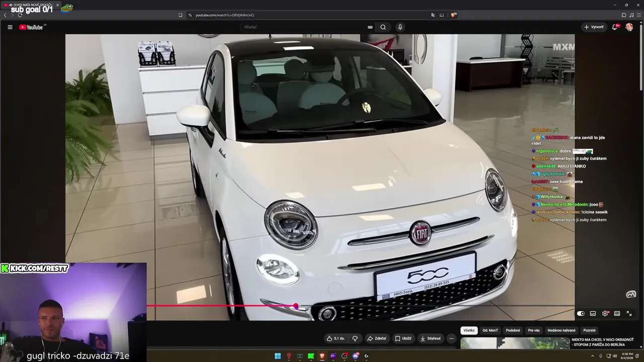Show hidden system tray icons
Screen dimensions: 644x362
[x=593, y=356]
